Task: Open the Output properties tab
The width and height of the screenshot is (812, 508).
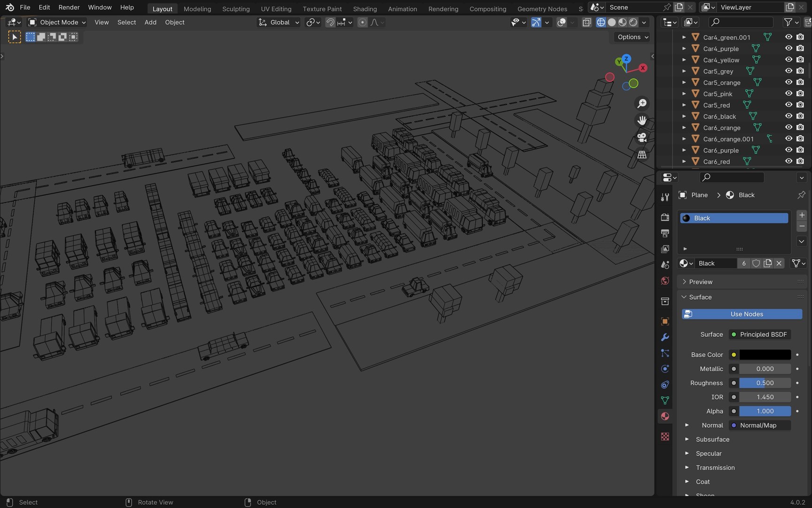Action: (x=665, y=233)
